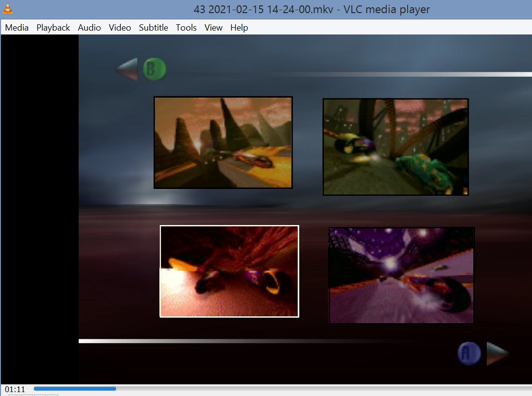Select the purple space track thumbnail

click(401, 275)
